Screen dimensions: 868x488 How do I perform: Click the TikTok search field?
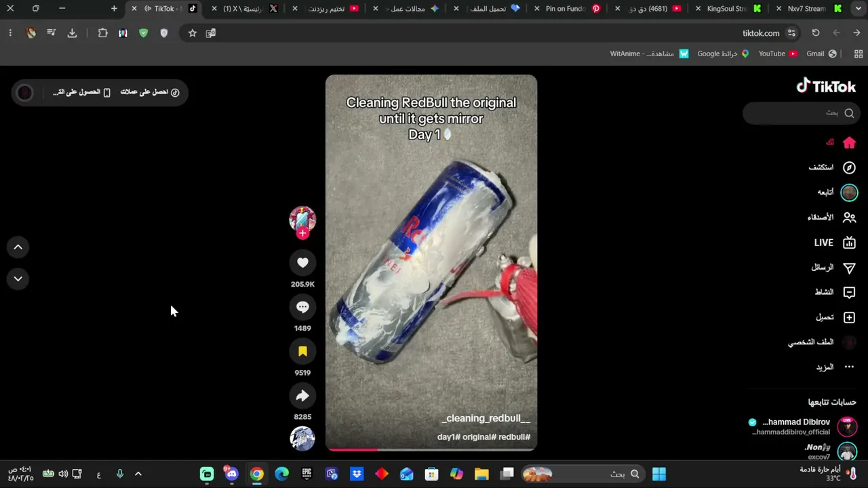tap(801, 113)
